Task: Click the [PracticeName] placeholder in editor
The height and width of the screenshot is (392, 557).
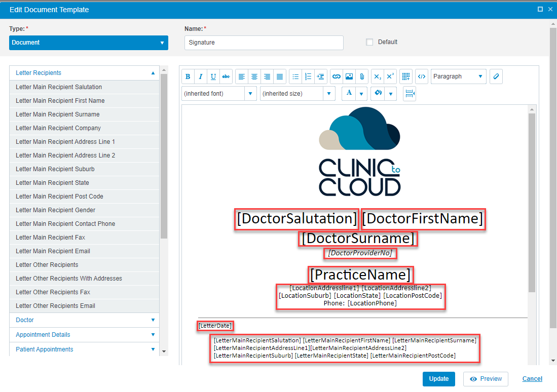Action: click(360, 275)
